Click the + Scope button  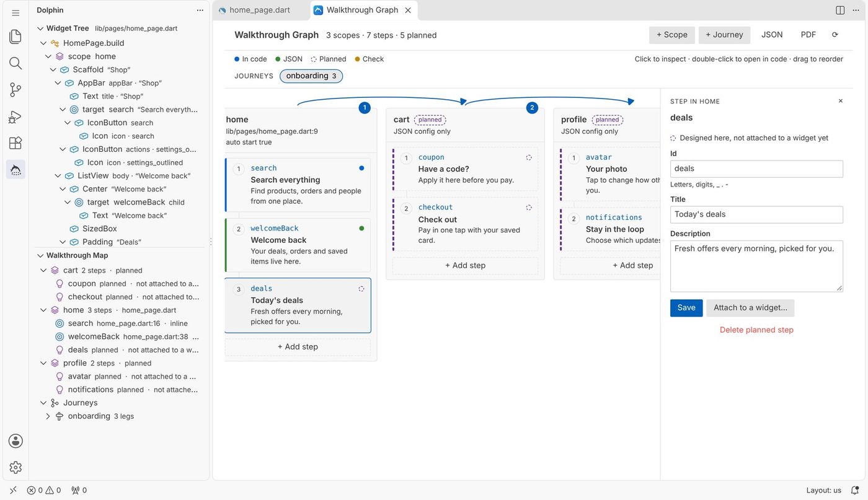tap(672, 35)
